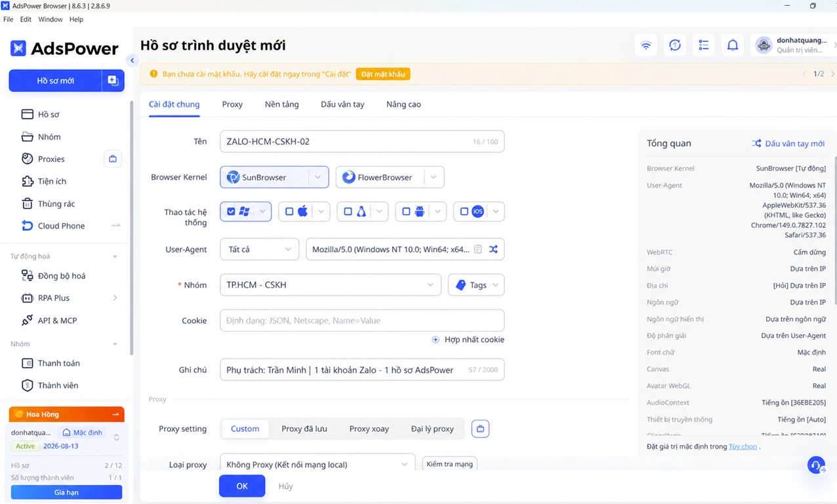Expand the Tags dropdown

pyautogui.click(x=476, y=285)
